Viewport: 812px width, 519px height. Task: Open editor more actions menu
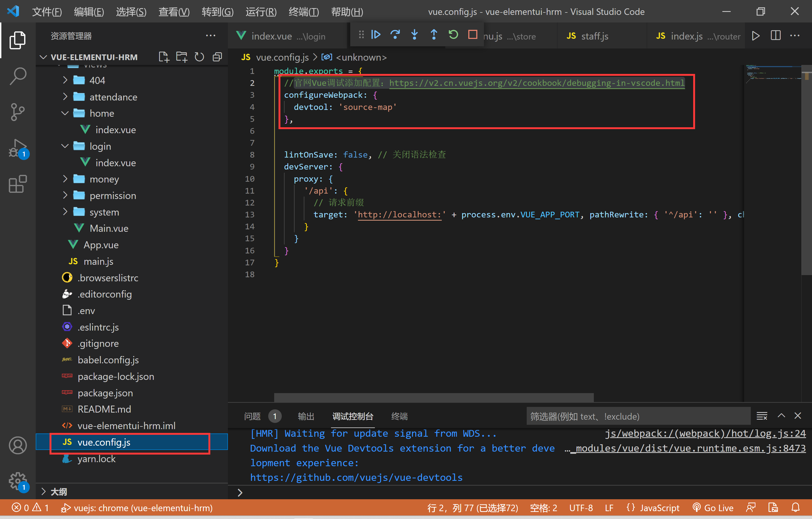click(795, 36)
